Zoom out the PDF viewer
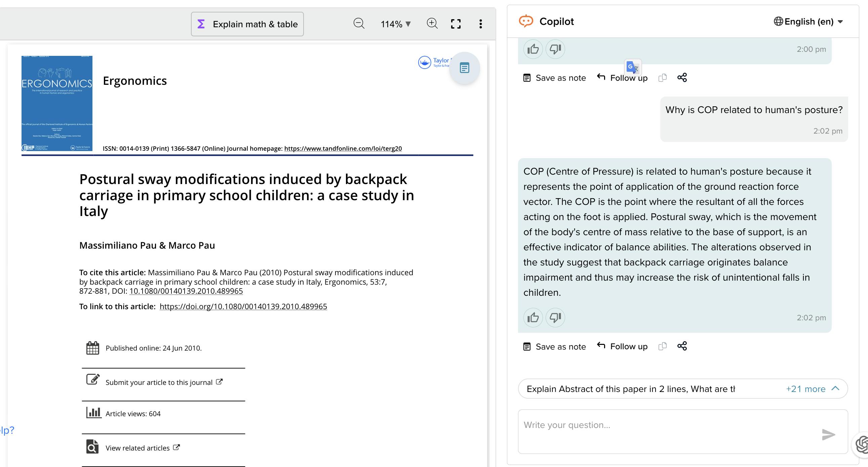 [x=359, y=24]
